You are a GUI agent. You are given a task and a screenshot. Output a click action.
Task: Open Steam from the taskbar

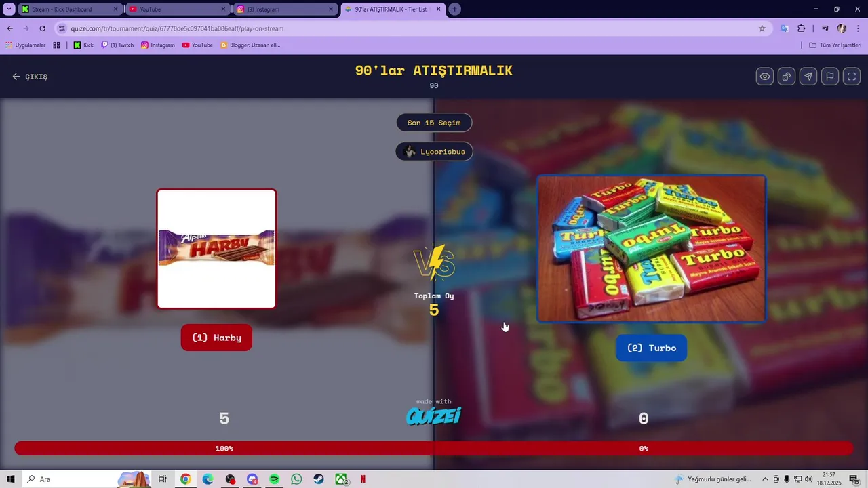tap(319, 479)
